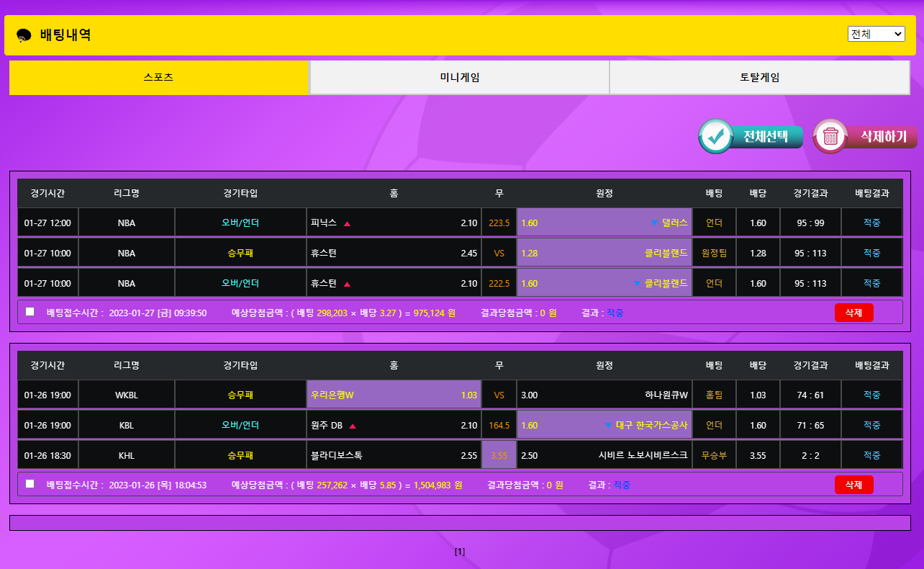Go to page [1] in pagination
This screenshot has width=924, height=569.
(460, 552)
